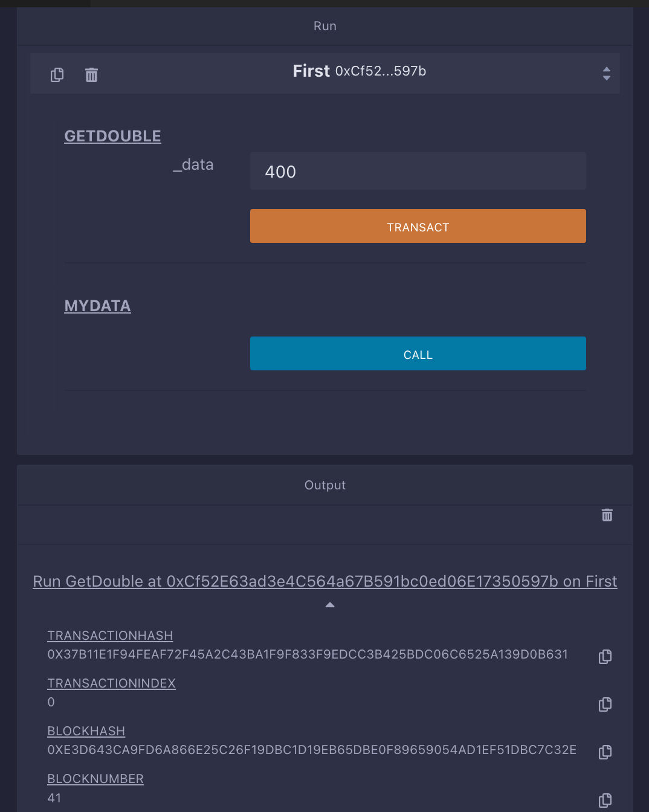Click the MYDATA function heading
This screenshot has height=812, width=649.
click(x=98, y=306)
